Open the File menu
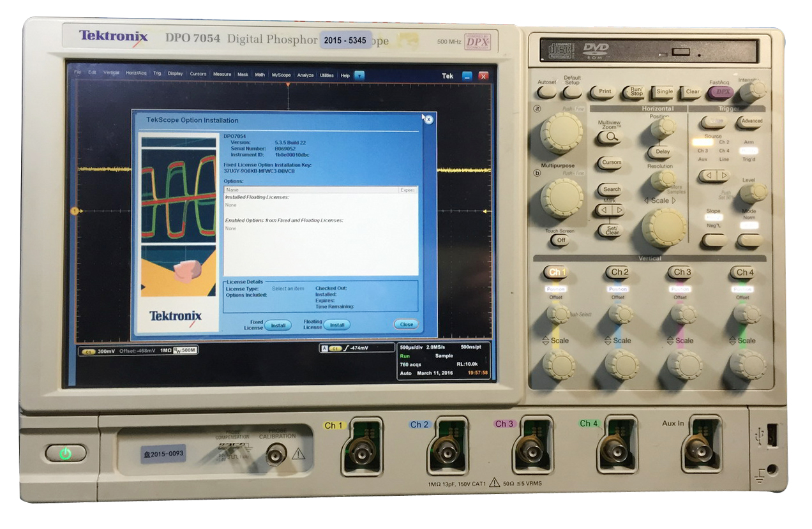This screenshot has width=812, height=529. (77, 73)
